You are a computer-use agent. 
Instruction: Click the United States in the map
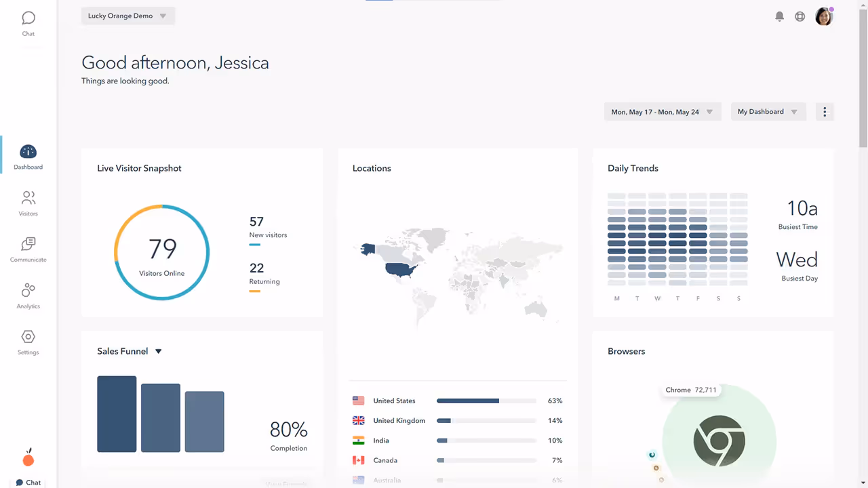400,269
